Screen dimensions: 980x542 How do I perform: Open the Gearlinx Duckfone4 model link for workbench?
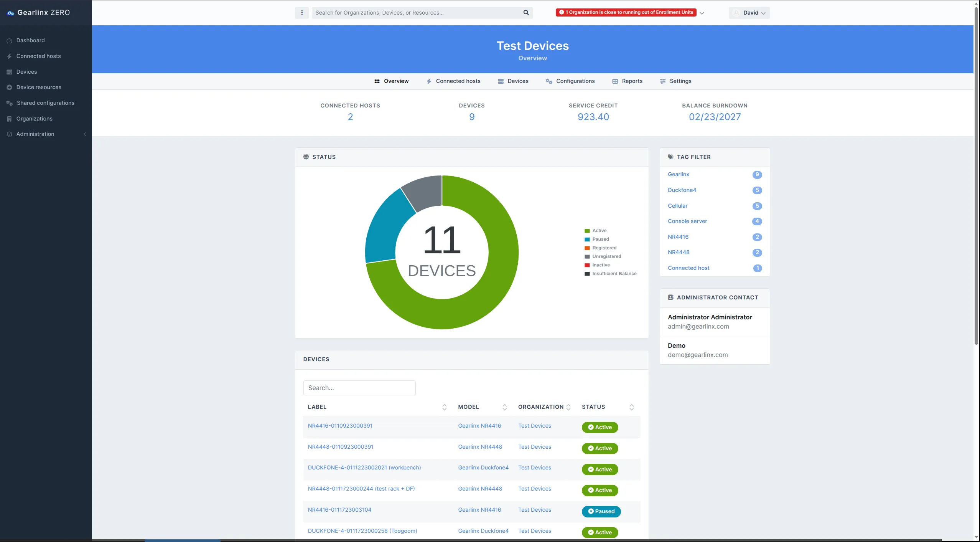(x=483, y=468)
